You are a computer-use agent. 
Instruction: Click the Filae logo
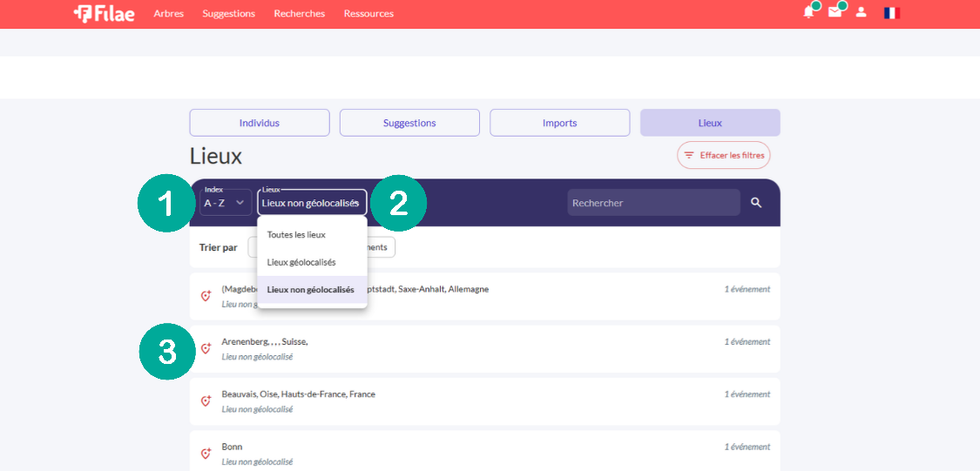tap(104, 13)
